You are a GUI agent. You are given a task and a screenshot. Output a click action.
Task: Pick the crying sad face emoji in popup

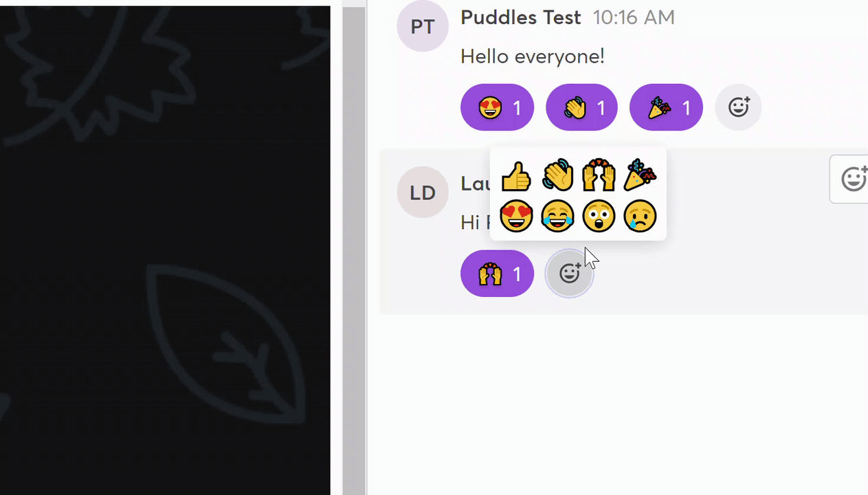pos(640,217)
